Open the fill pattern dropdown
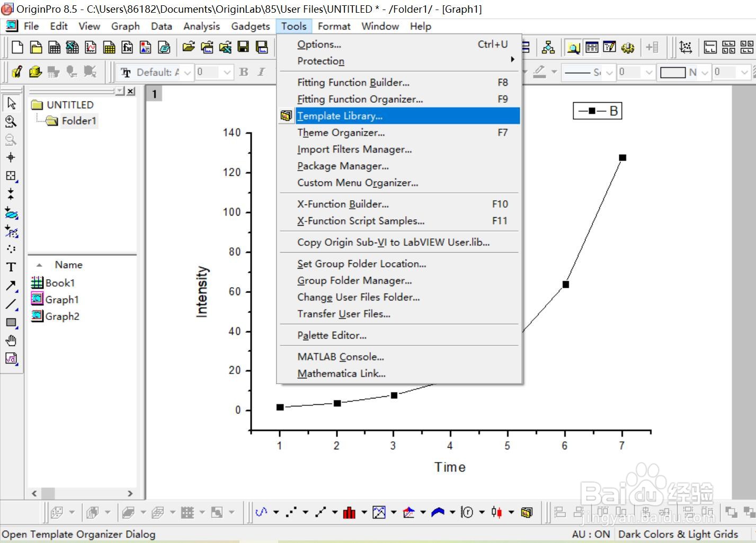This screenshot has width=756, height=543. click(705, 72)
